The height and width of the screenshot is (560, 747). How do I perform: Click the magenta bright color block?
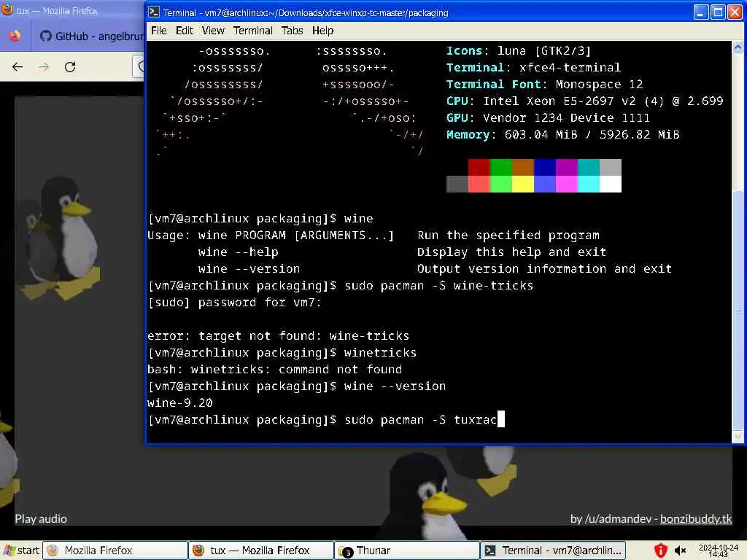(x=566, y=184)
